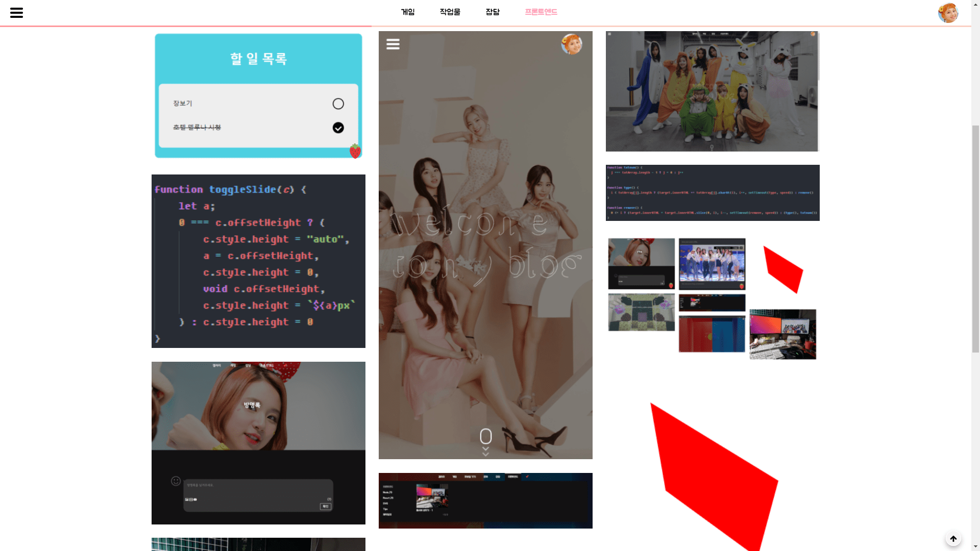The height and width of the screenshot is (551, 980).
Task: Uncheck the 호텔 델루나 시청 todo item
Action: (338, 128)
